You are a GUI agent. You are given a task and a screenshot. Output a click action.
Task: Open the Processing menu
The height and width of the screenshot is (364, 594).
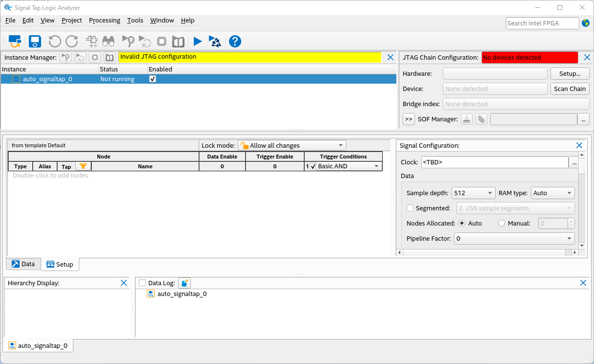coord(104,21)
